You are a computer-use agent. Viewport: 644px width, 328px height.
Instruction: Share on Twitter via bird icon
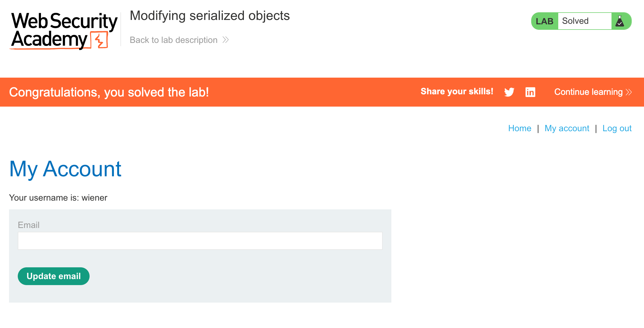509,92
